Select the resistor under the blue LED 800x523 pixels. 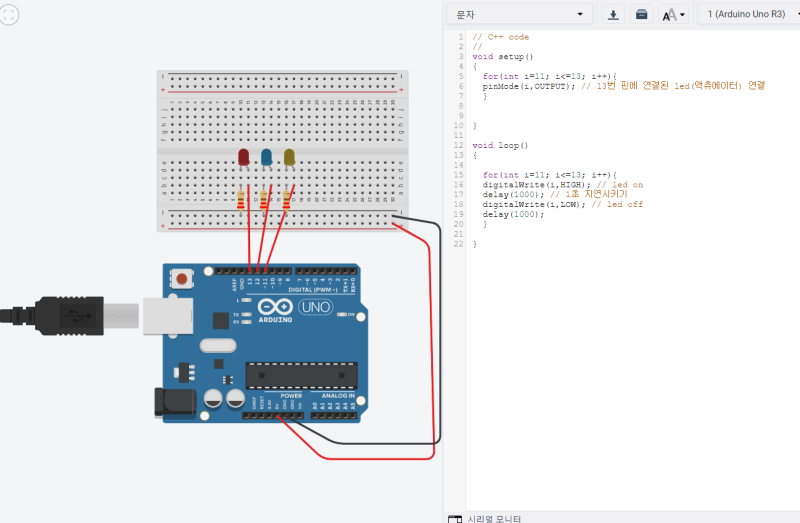pyautogui.click(x=263, y=200)
